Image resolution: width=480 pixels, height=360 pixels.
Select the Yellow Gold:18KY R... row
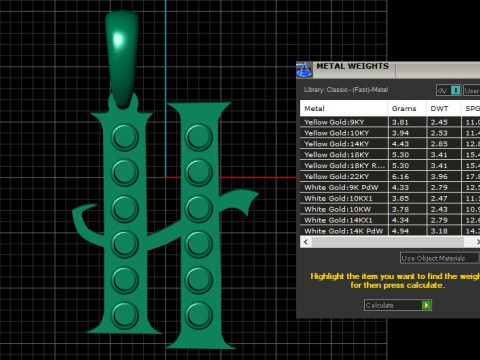390,165
